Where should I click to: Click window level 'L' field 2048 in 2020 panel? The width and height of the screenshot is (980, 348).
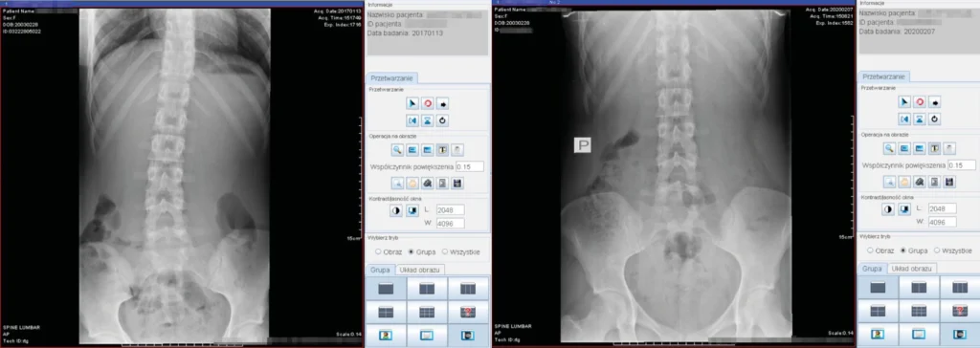pyautogui.click(x=942, y=208)
